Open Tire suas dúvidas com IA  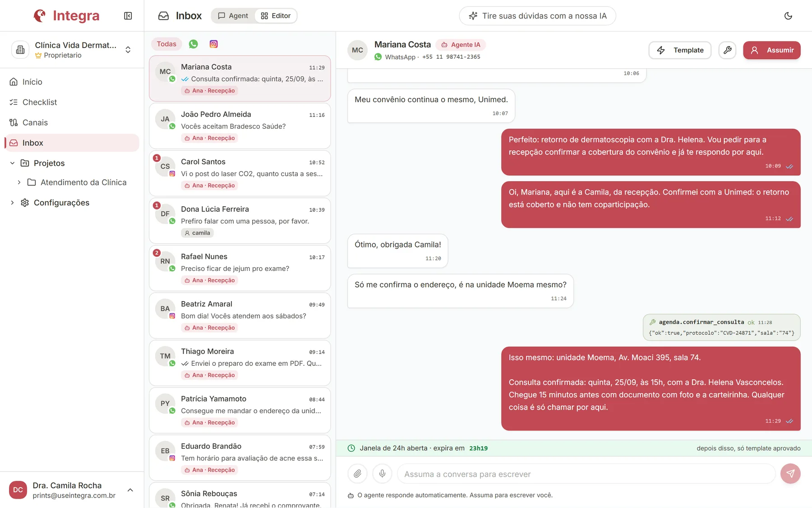[x=537, y=16]
